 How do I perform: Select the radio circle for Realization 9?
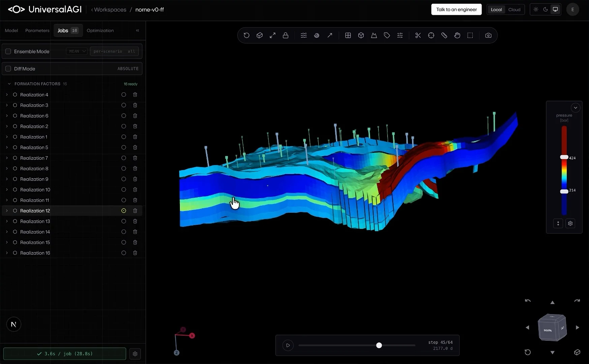click(x=124, y=179)
